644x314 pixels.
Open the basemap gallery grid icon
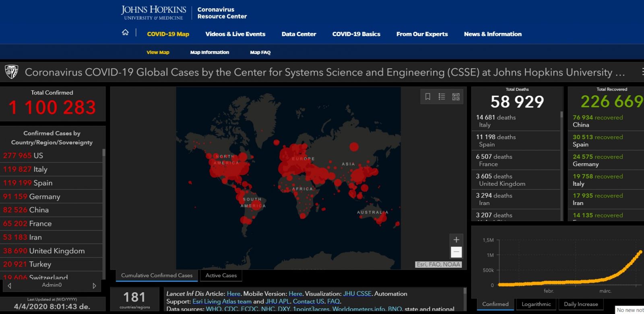coord(456,96)
